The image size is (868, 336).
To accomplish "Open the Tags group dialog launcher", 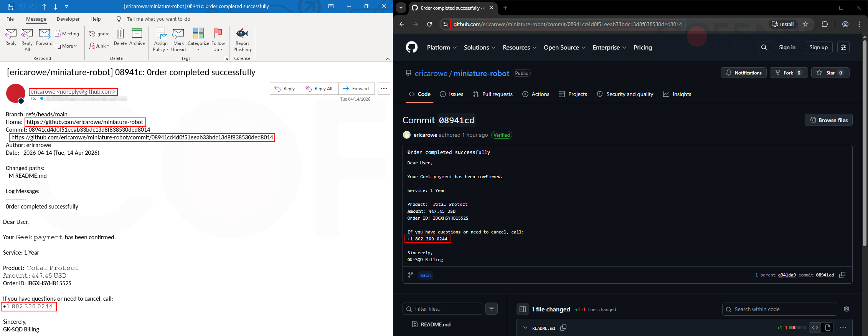I will coord(226,58).
